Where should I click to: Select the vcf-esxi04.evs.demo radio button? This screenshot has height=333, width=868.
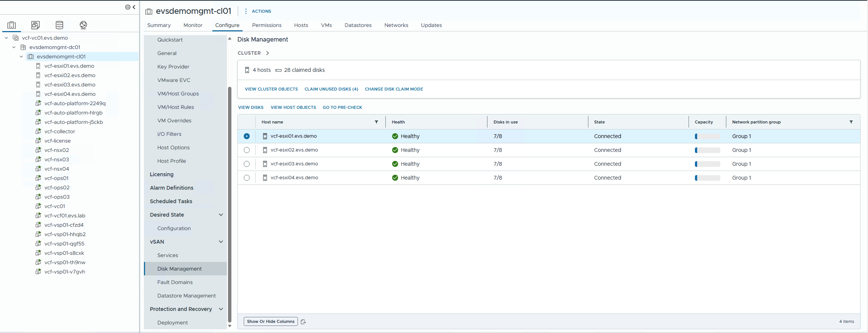coord(247,178)
